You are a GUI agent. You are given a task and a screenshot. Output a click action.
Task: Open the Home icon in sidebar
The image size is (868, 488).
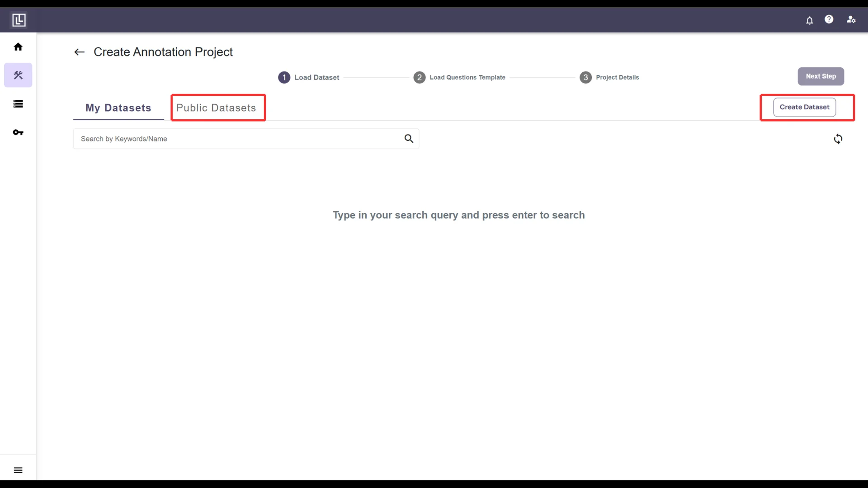click(x=18, y=47)
